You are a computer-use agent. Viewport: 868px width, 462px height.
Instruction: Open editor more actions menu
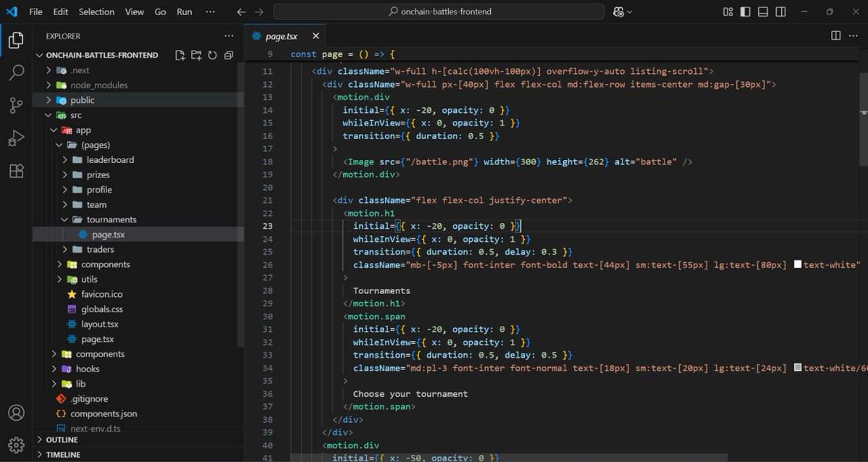pyautogui.click(x=853, y=35)
